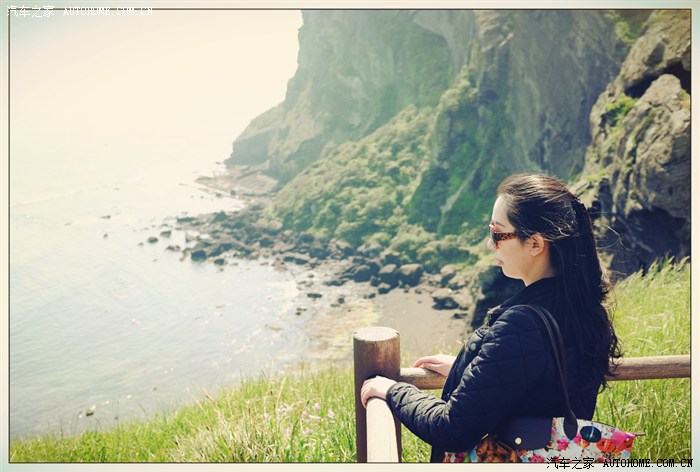Click the bottom-right autohome.com.cn watermark

(x=620, y=463)
